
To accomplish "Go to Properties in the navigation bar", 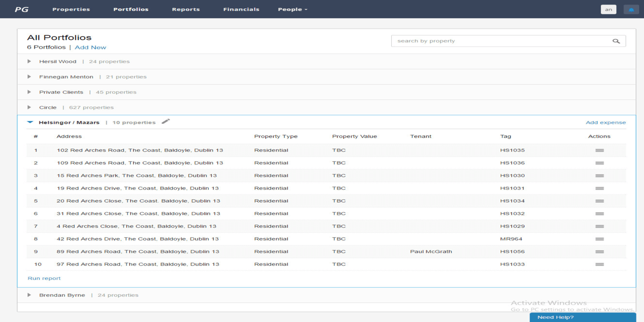I will click(x=71, y=9).
